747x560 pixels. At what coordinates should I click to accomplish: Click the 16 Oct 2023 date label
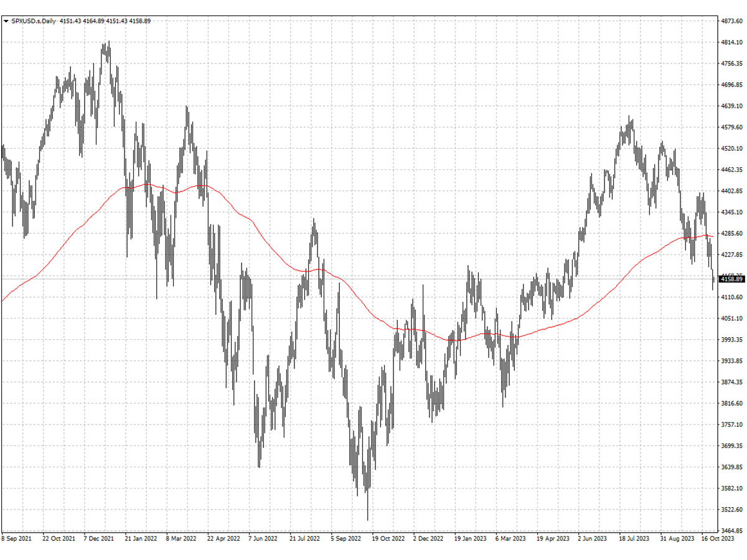click(717, 538)
